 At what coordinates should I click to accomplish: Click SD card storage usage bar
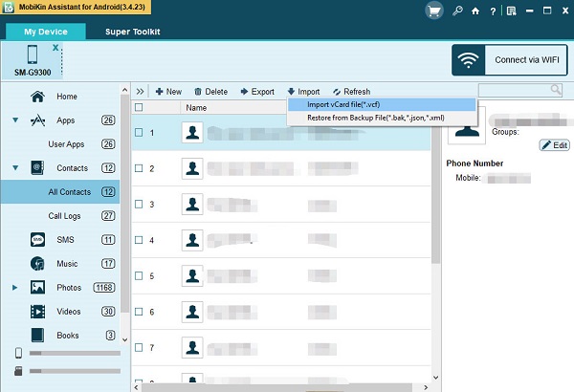75,371
